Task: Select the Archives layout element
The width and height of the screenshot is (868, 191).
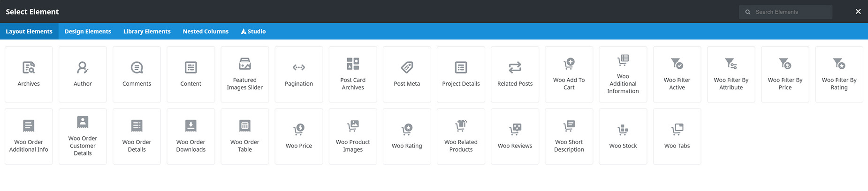Action: [29, 74]
